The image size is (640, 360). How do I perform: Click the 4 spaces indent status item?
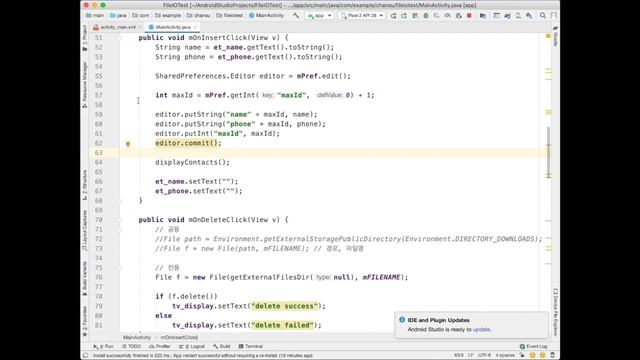click(x=505, y=356)
